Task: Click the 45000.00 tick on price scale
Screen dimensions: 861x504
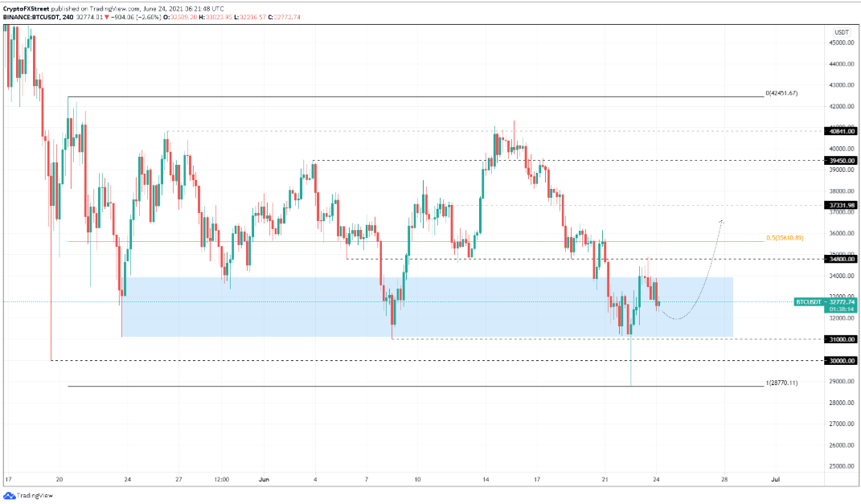Action: click(841, 43)
